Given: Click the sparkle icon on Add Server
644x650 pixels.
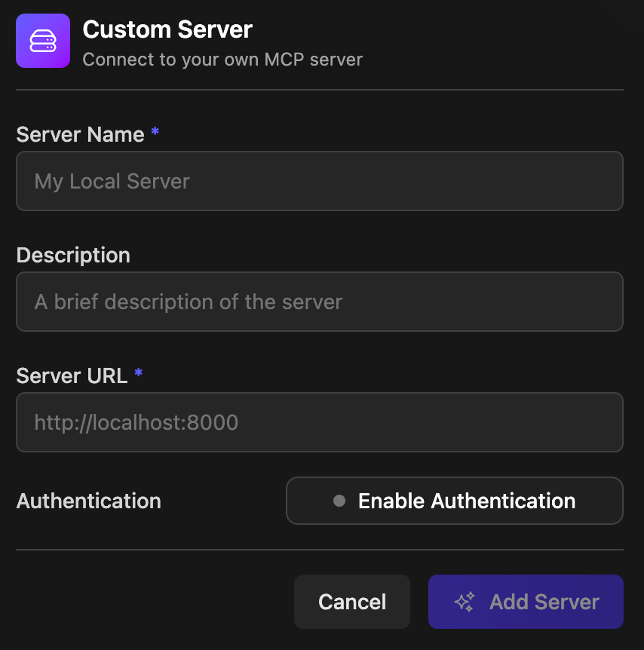Looking at the screenshot, I should pyautogui.click(x=465, y=602).
